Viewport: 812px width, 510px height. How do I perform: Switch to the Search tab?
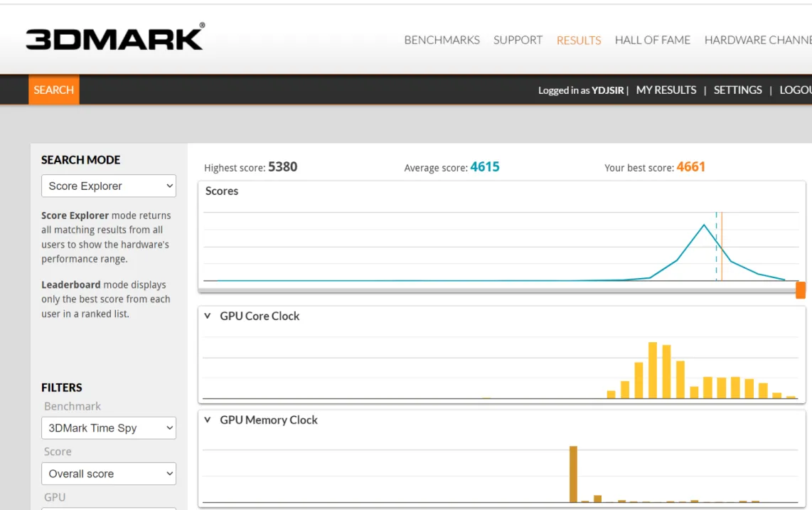pyautogui.click(x=54, y=90)
